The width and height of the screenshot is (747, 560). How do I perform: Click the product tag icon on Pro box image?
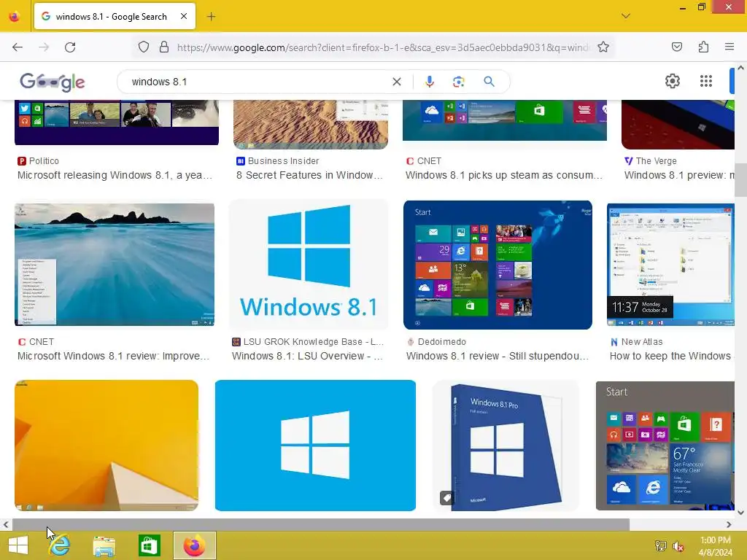(447, 498)
